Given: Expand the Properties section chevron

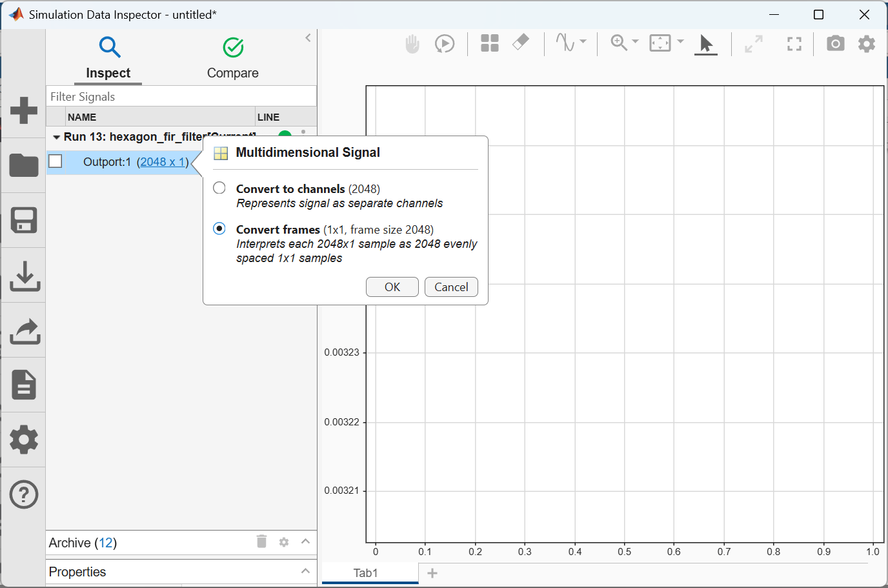Looking at the screenshot, I should click(x=305, y=571).
